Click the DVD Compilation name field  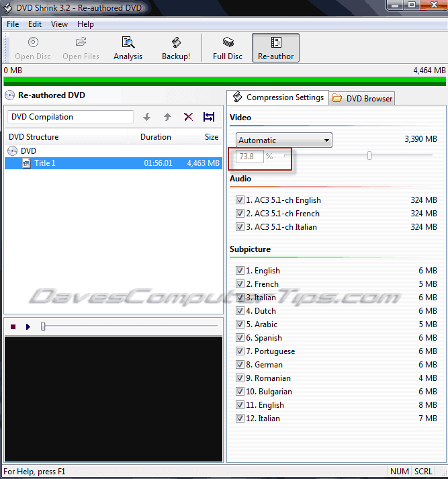70,117
